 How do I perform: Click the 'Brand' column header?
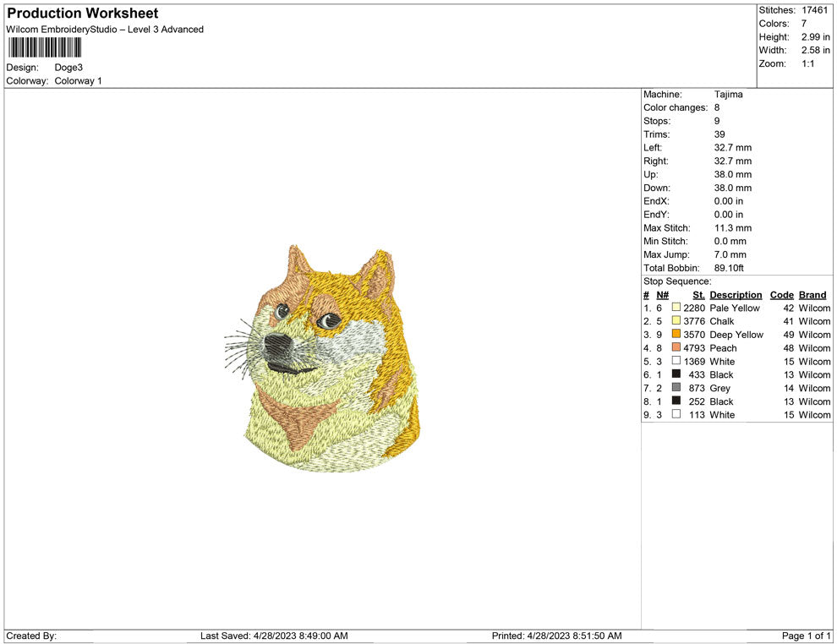[x=812, y=295]
